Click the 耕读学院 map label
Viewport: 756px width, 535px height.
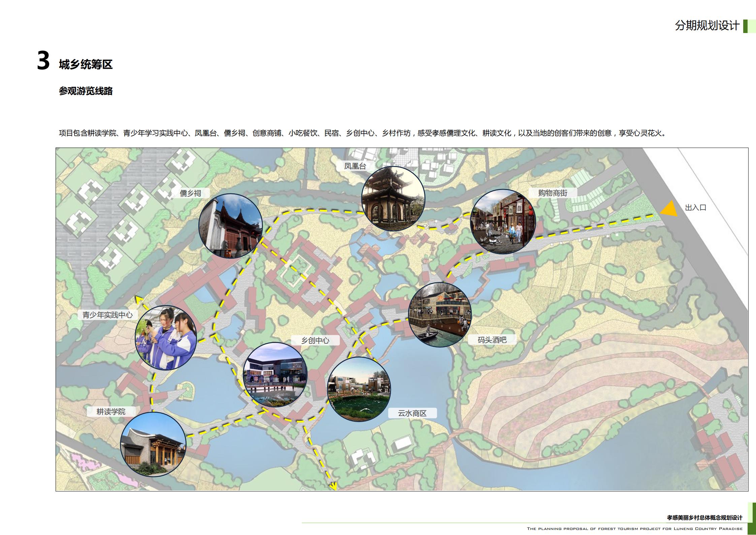tap(111, 411)
